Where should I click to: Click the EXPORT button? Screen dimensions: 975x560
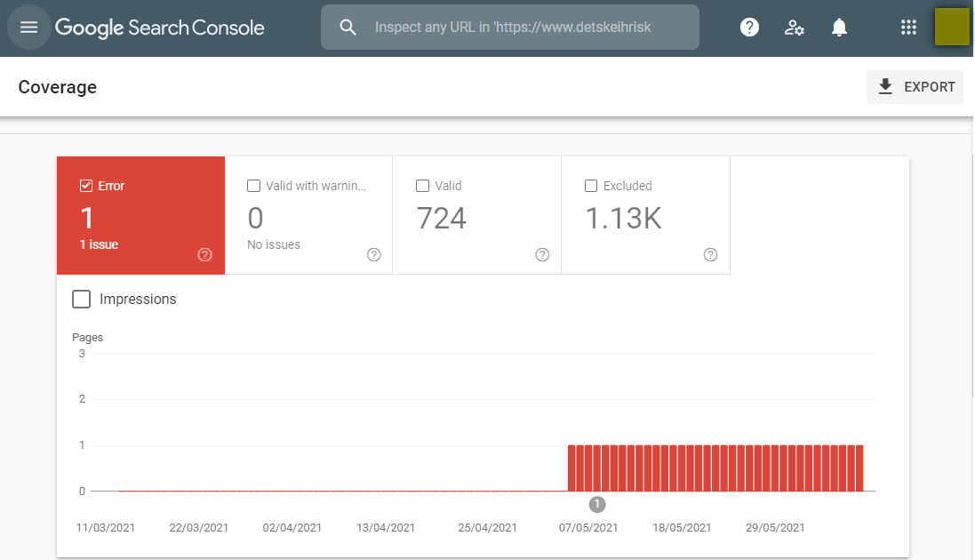[x=915, y=87]
